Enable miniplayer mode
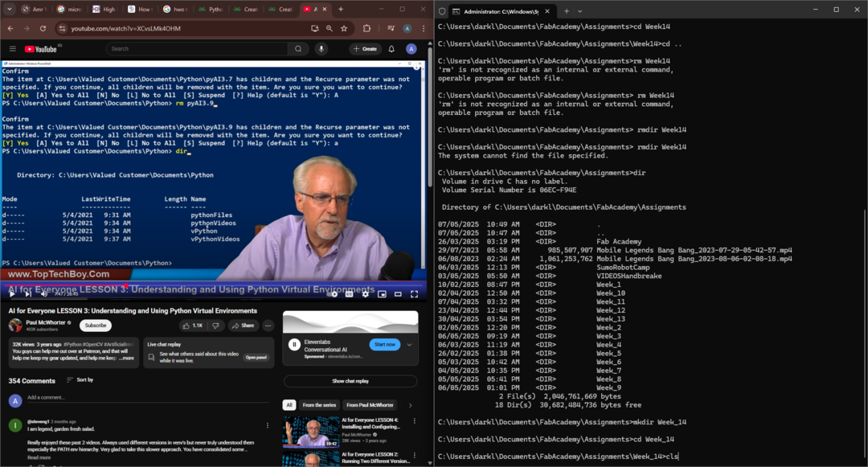Viewport: 868px width, 467px height. [x=382, y=294]
